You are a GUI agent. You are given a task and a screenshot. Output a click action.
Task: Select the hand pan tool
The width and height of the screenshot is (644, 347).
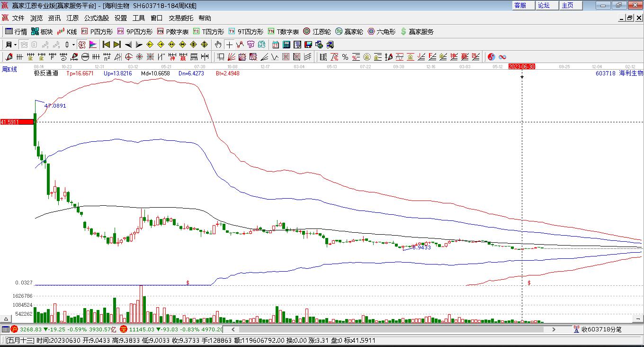point(218,45)
